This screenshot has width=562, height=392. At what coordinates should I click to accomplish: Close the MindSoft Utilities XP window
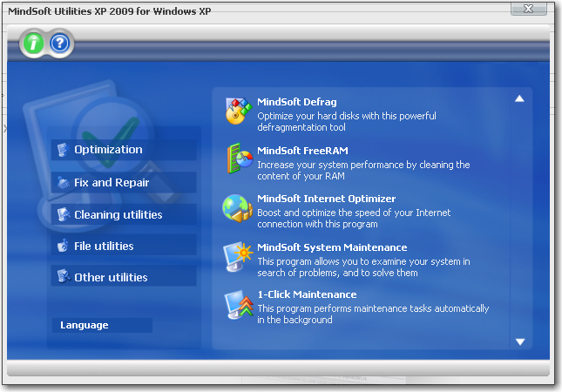pyautogui.click(x=529, y=9)
